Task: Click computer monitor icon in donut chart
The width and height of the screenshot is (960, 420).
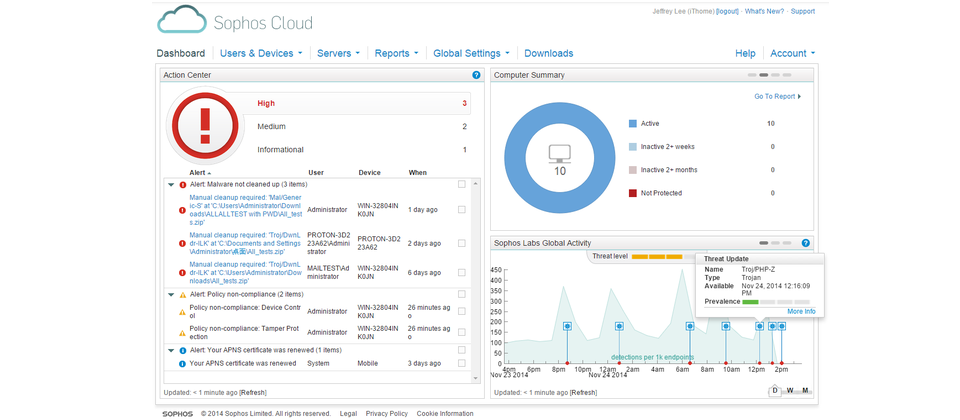Action: (x=560, y=154)
